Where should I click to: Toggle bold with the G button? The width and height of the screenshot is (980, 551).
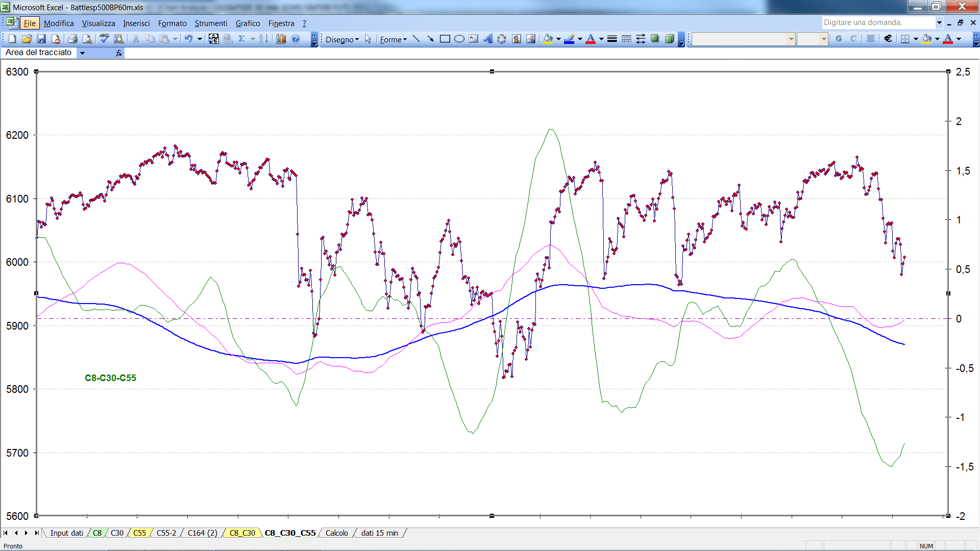(839, 39)
